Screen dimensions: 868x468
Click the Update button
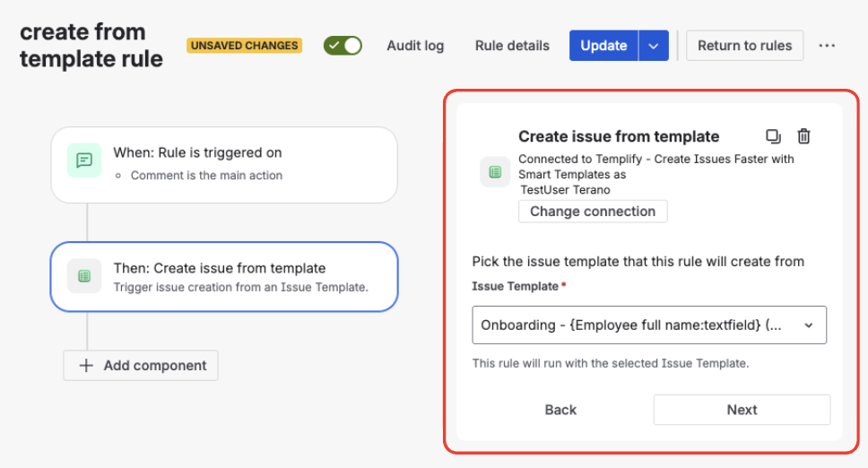point(603,46)
